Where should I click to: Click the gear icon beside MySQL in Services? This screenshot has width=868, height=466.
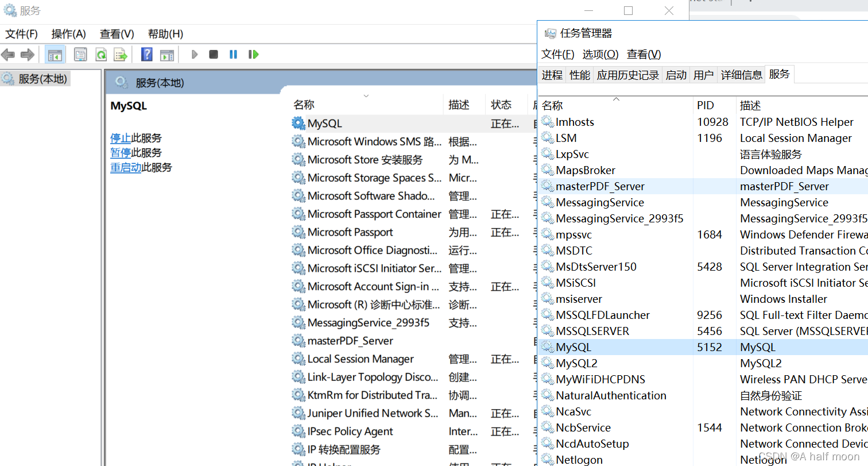(x=299, y=124)
